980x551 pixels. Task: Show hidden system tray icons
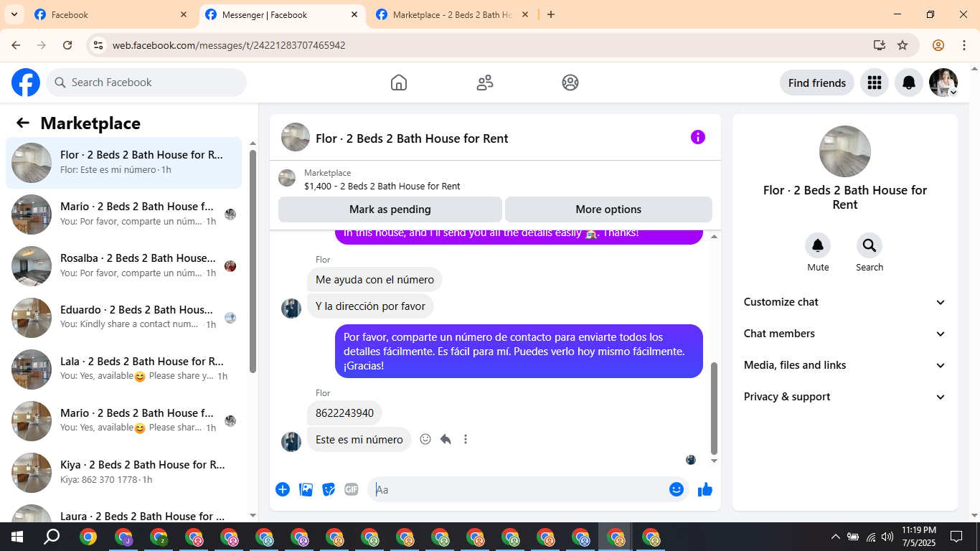coord(835,537)
